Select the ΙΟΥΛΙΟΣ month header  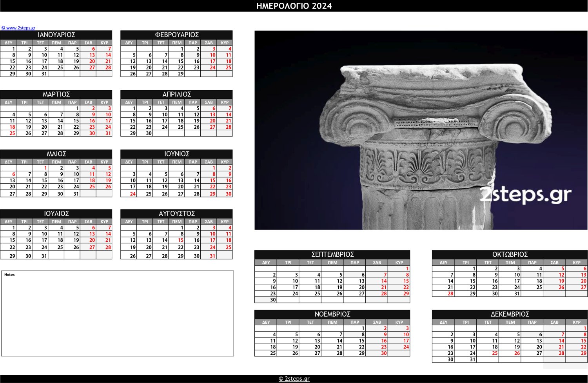coord(56,214)
